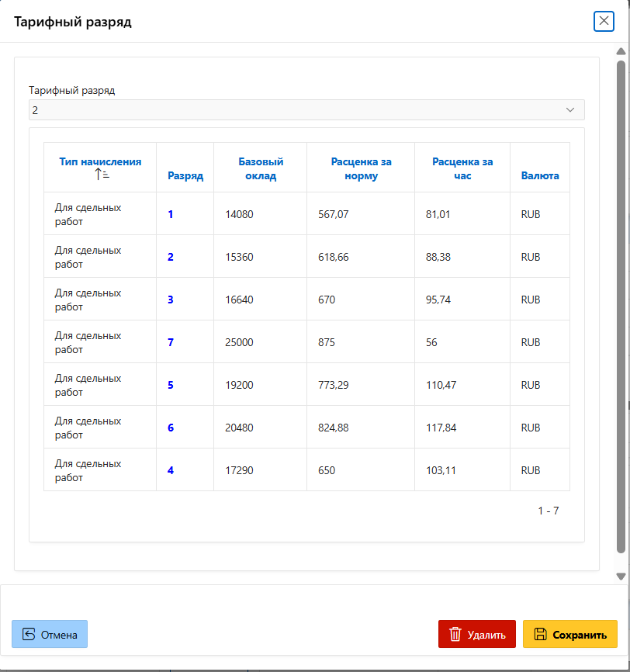
Task: Click the back arrow icon on Отмена
Action: (x=29, y=634)
